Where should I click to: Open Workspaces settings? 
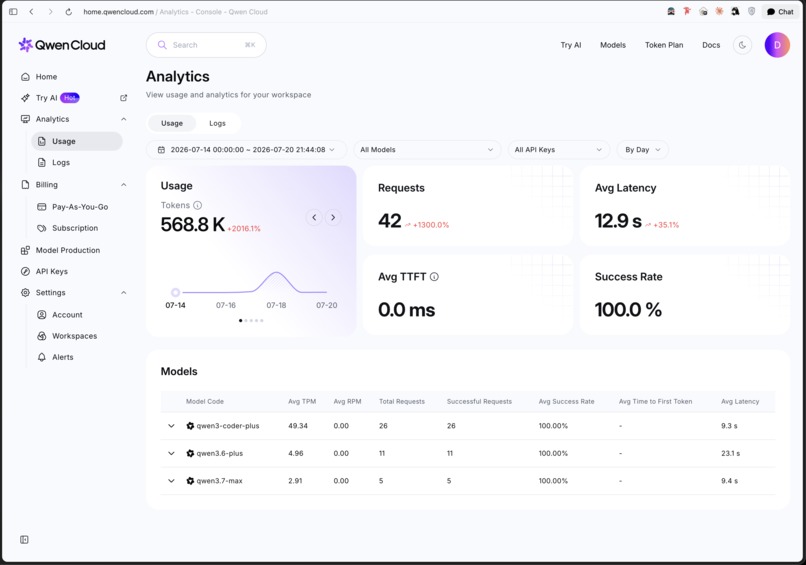67,336
